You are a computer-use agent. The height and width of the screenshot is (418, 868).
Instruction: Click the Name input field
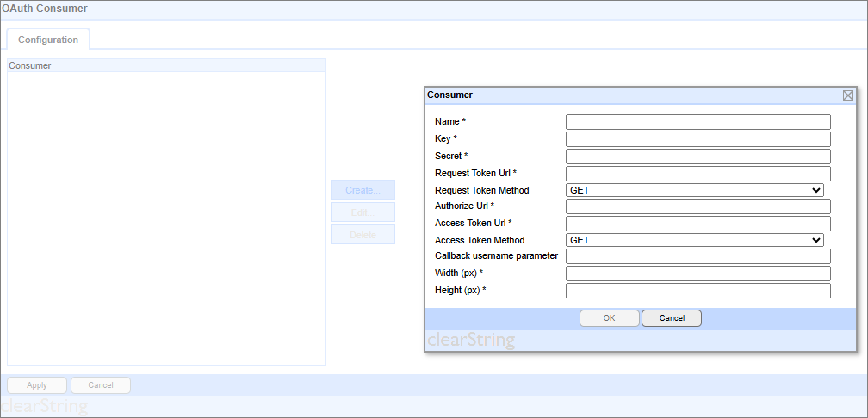(x=697, y=122)
